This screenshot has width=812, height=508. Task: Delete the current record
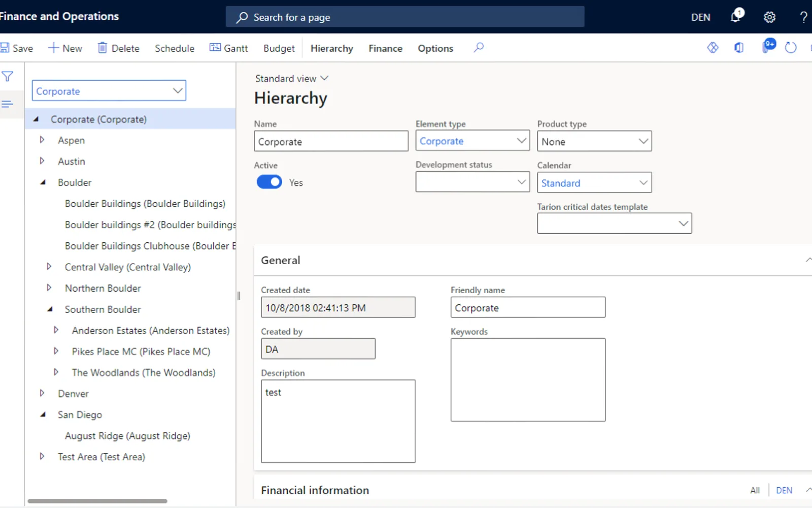point(119,48)
